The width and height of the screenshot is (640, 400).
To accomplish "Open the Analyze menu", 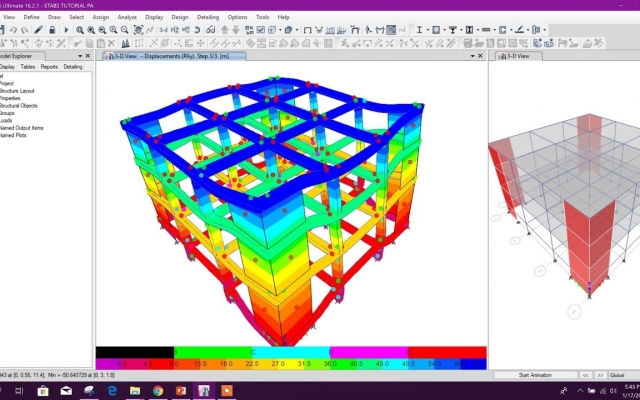I will [x=127, y=17].
